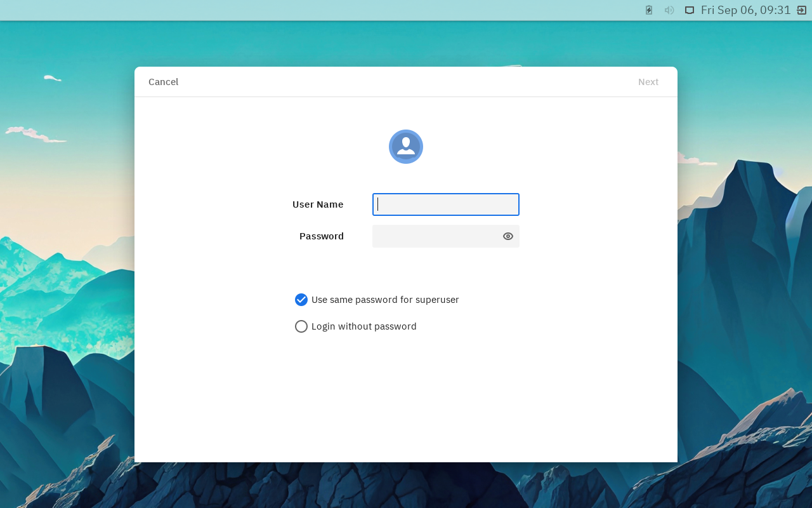This screenshot has height=508, width=812.
Task: Open the display/screen indicator in top panel
Action: click(690, 10)
